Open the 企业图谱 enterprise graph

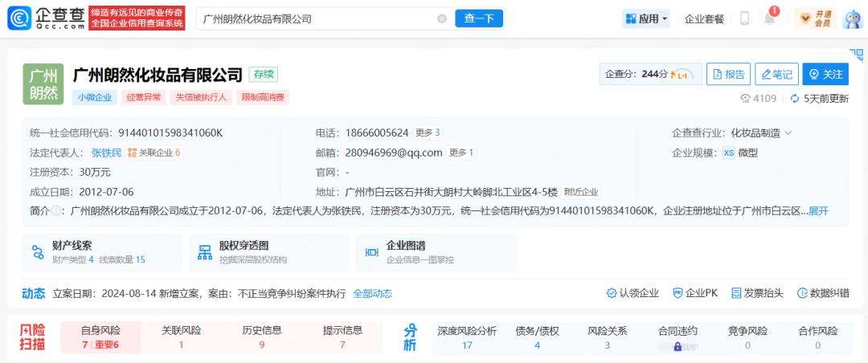point(435,252)
